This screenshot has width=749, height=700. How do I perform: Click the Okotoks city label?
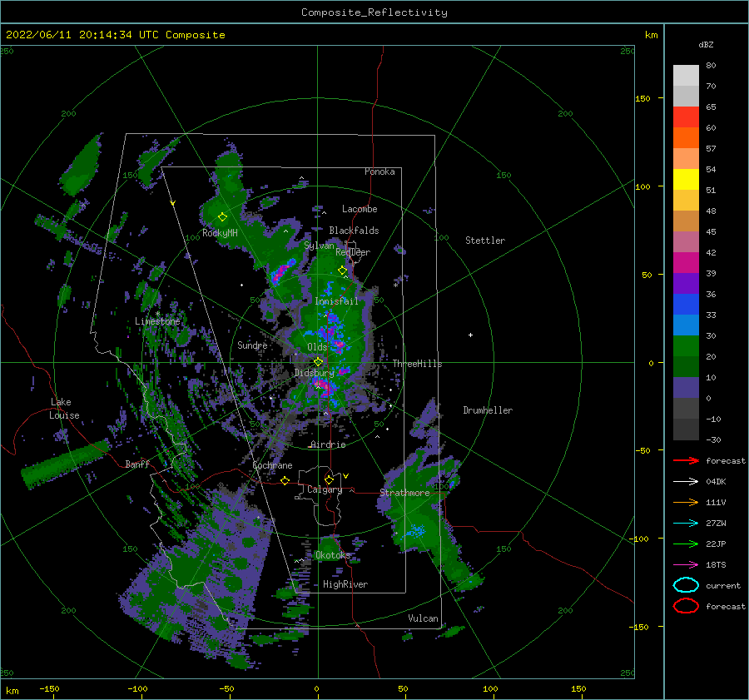pyautogui.click(x=333, y=554)
